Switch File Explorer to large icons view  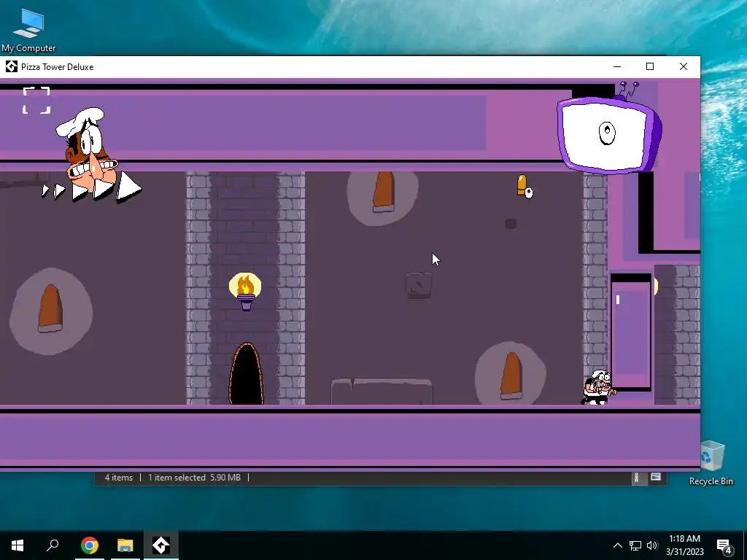coord(656,477)
